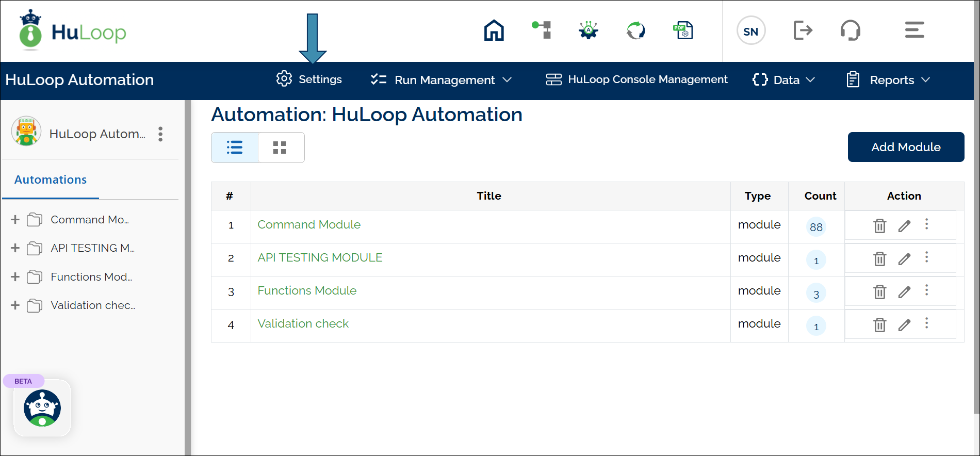Image resolution: width=980 pixels, height=456 pixels.
Task: Click the logout icon
Action: pyautogui.click(x=803, y=30)
